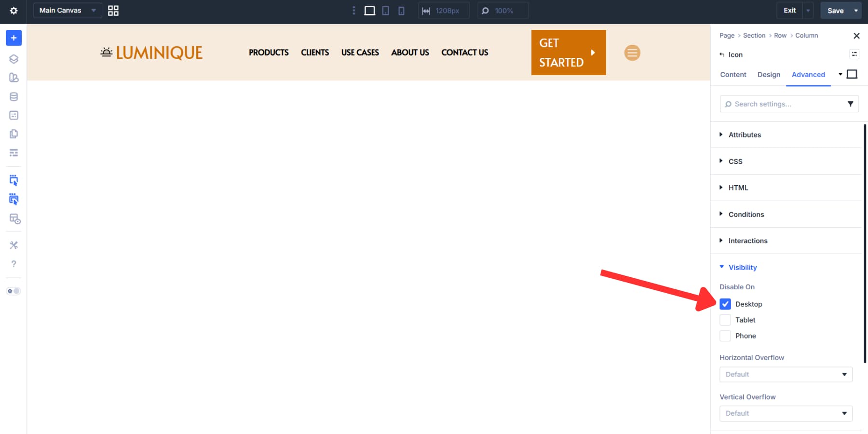Click the Save button

(836, 10)
